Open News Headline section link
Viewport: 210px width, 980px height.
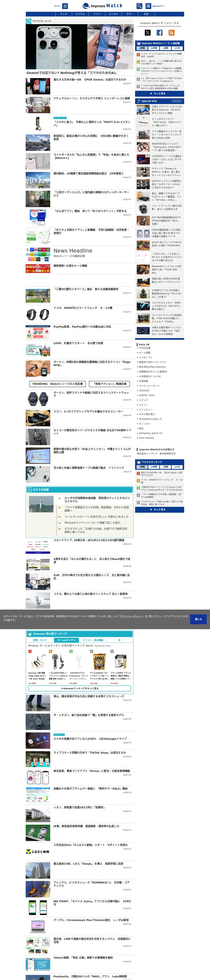click(73, 251)
